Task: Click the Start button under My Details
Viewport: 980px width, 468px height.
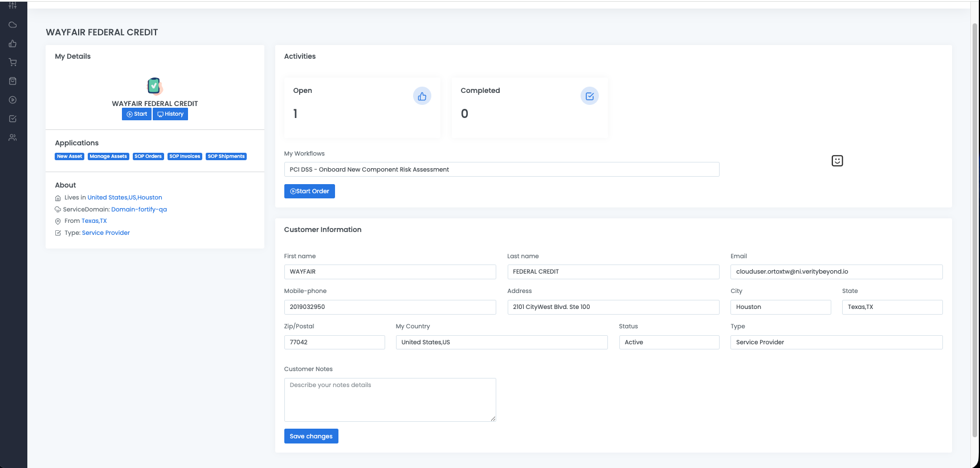Action: (x=137, y=114)
